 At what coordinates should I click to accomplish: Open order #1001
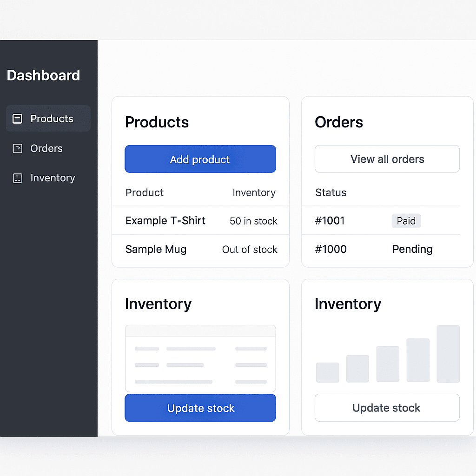[x=330, y=221]
